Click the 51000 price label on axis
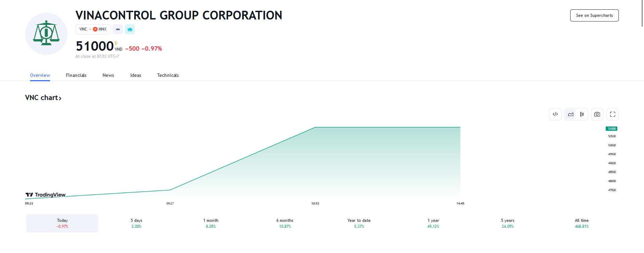644x253 pixels. pyautogui.click(x=611, y=129)
